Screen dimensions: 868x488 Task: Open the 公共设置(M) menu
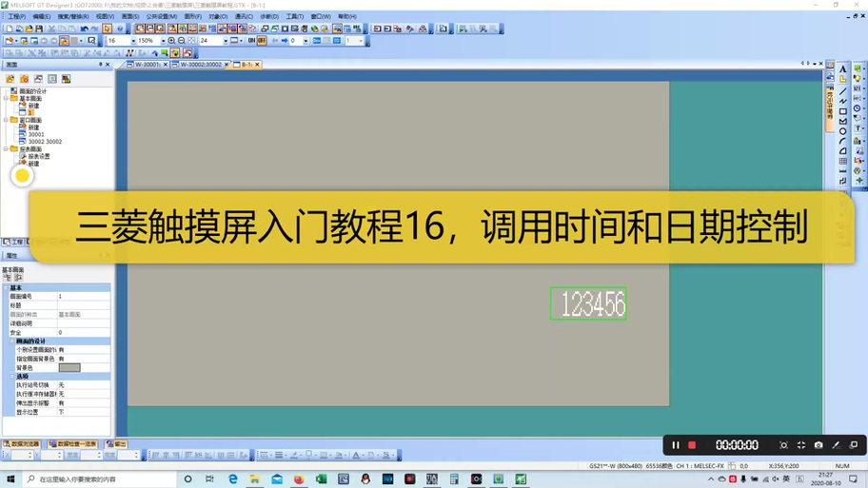(x=161, y=16)
